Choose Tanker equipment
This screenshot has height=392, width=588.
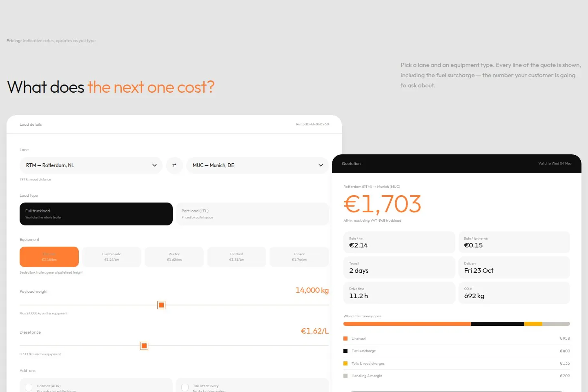click(299, 257)
